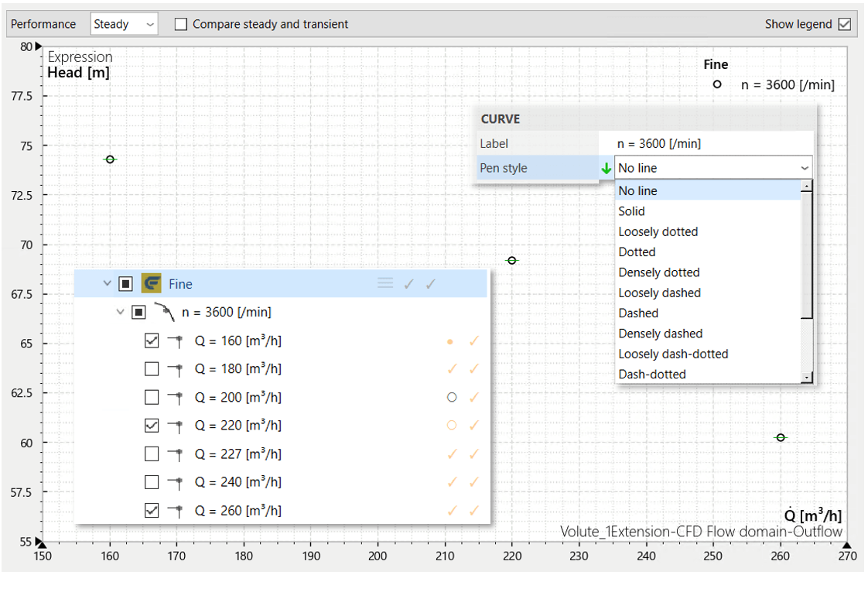Click the first orange checkmark in Q = 260 row
The height and width of the screenshot is (599, 868).
tap(453, 511)
